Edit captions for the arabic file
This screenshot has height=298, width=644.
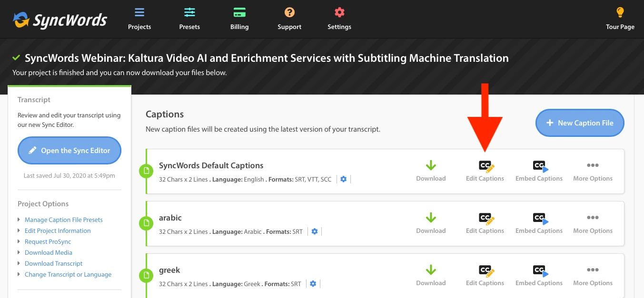point(485,223)
